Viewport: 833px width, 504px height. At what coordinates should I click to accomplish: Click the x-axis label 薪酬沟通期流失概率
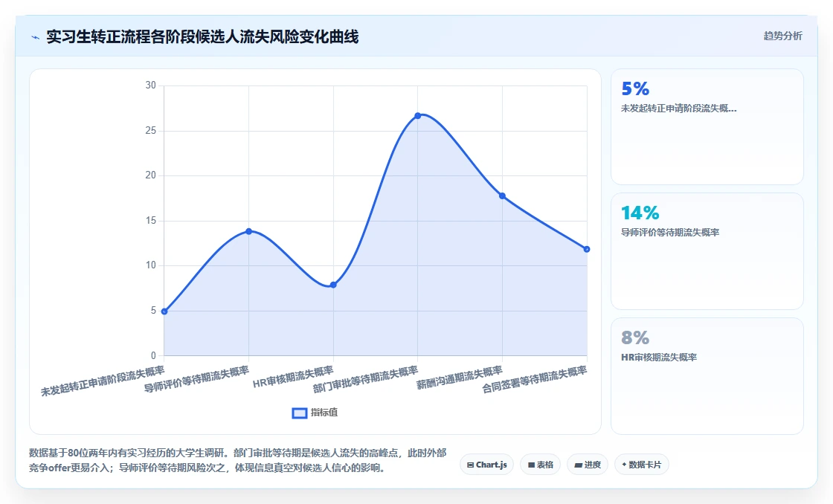460,377
